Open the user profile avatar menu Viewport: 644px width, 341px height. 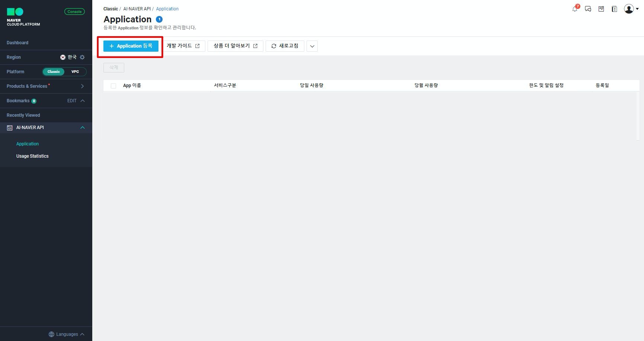pyautogui.click(x=631, y=9)
